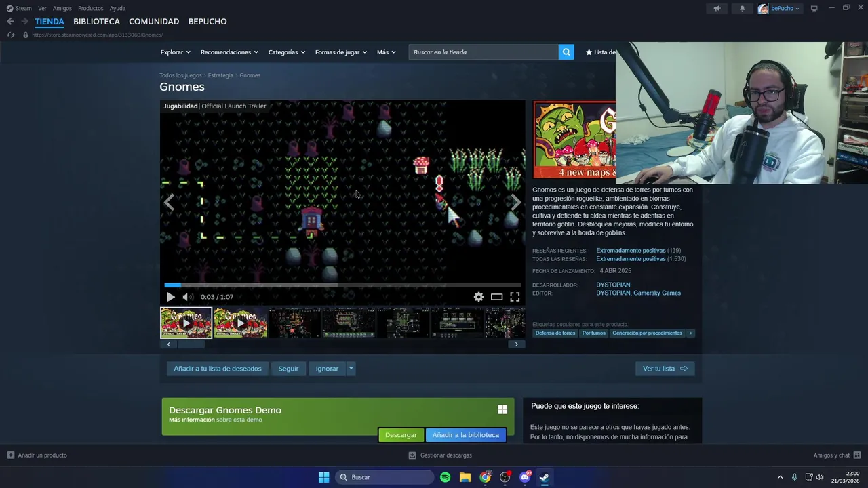Image resolution: width=868 pixels, height=488 pixels.
Task: Open Spotify from the taskbar
Action: (445, 477)
